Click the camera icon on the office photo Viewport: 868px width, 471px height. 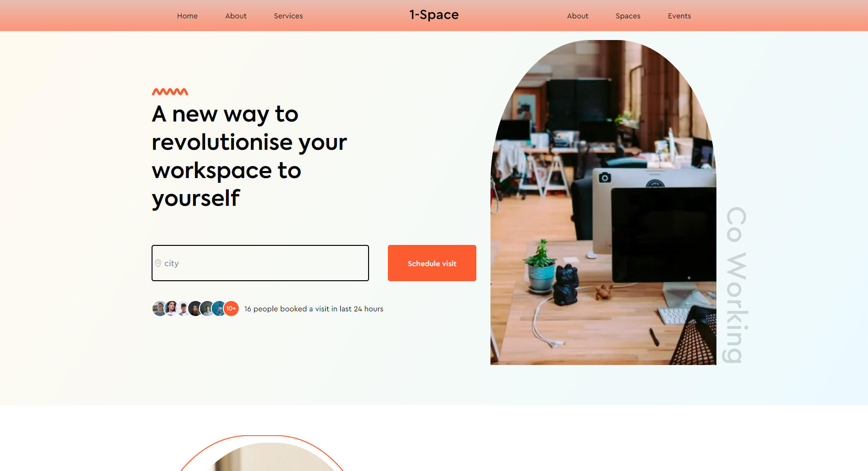coord(605,178)
